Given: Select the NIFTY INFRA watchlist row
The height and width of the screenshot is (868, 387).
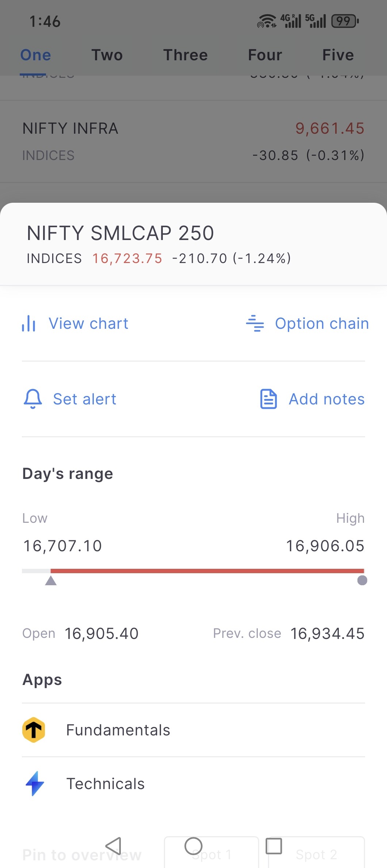Looking at the screenshot, I should click(x=193, y=142).
